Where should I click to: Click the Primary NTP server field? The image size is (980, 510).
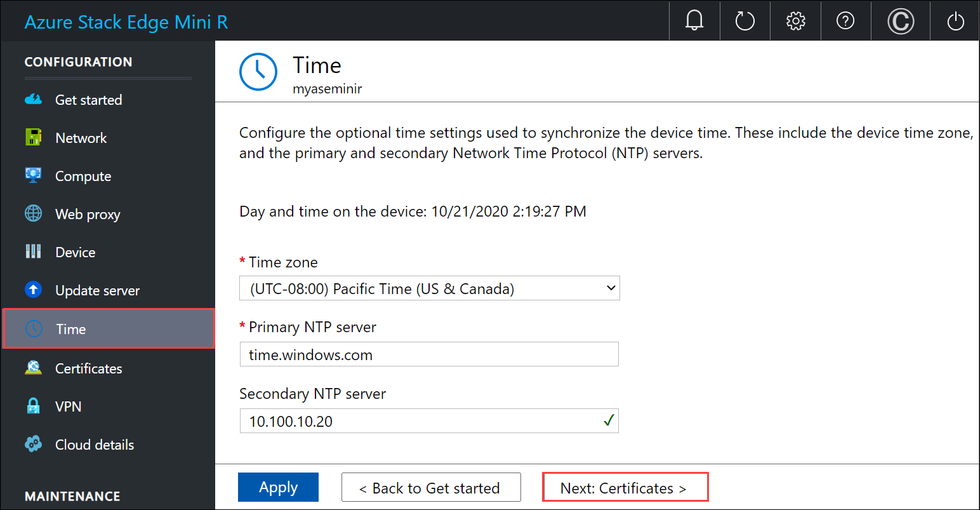429,354
